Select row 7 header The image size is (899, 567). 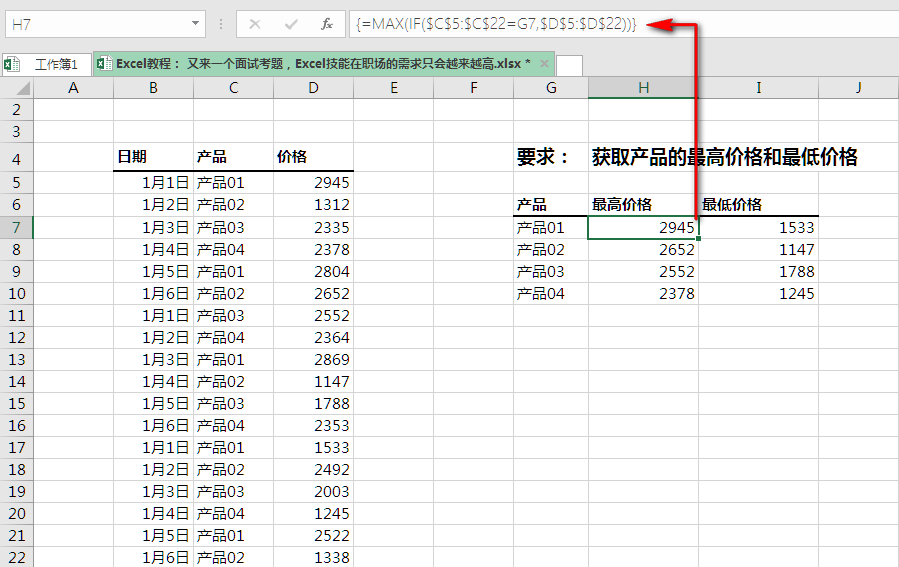[x=17, y=228]
